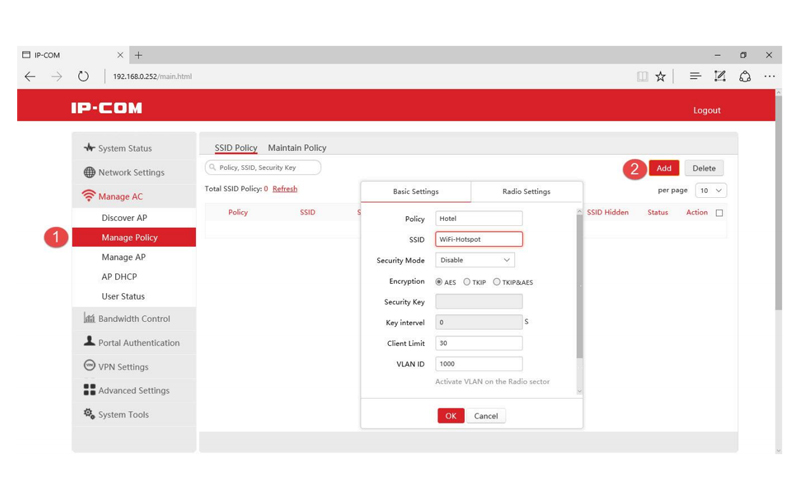The image size is (800, 500).
Task: Expand the per page count dropdown
Action: pyautogui.click(x=711, y=190)
